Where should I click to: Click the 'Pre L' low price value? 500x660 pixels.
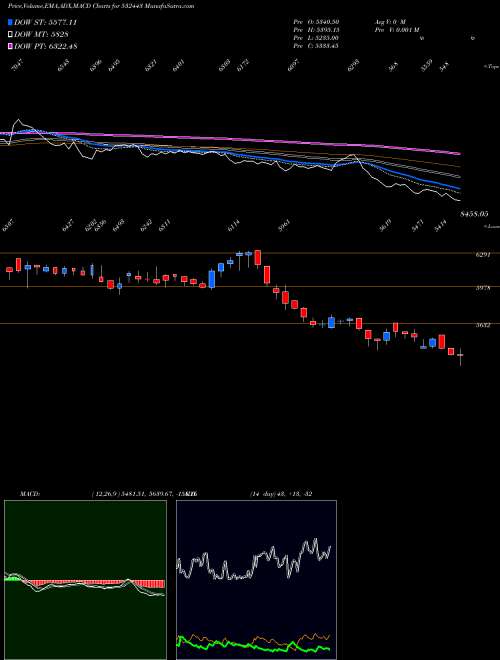[316, 38]
